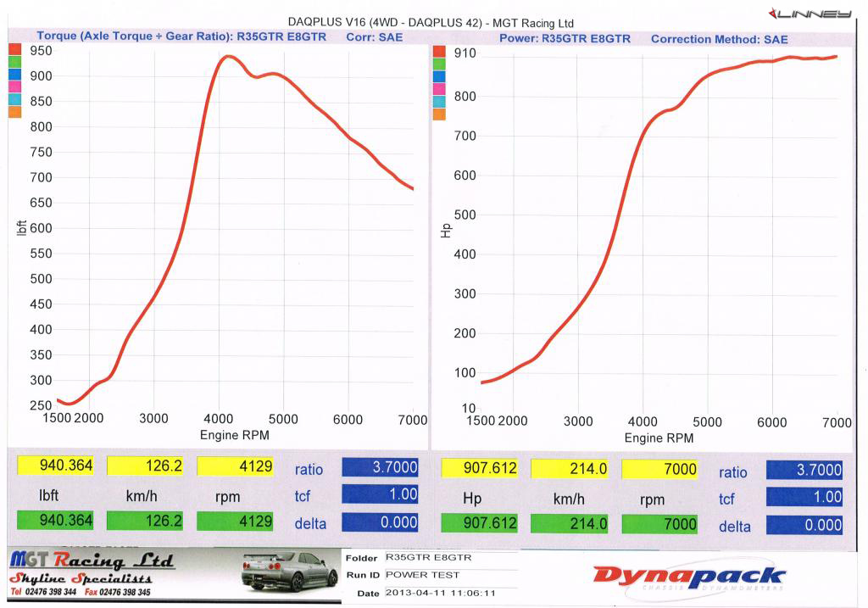Click the green 4129 rpm field
The height and width of the screenshot is (608, 868).
(x=236, y=521)
